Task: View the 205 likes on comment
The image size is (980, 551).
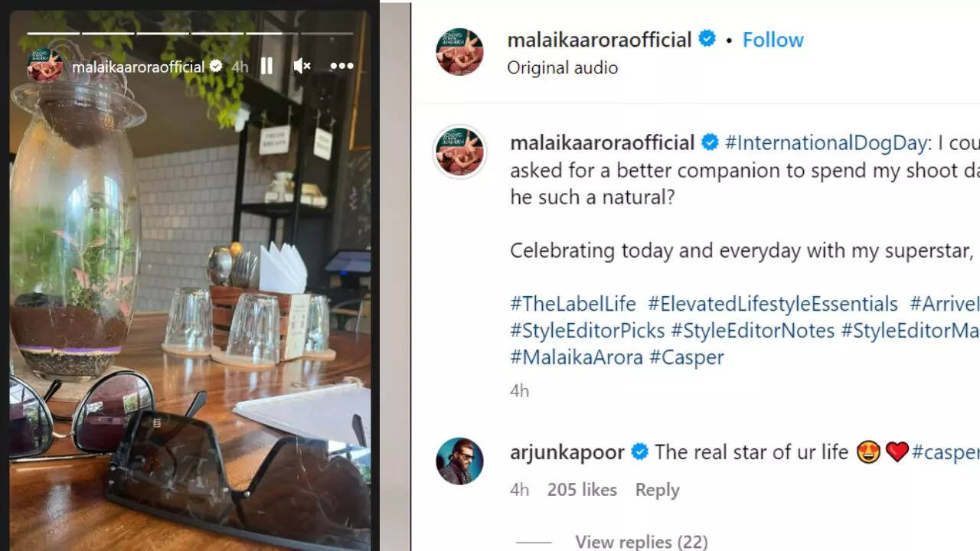Action: coord(582,490)
